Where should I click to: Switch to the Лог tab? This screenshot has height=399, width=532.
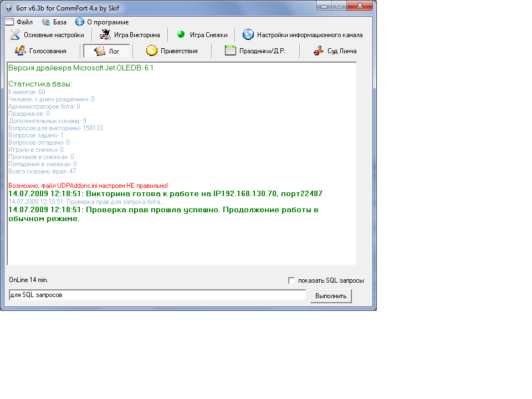point(107,51)
